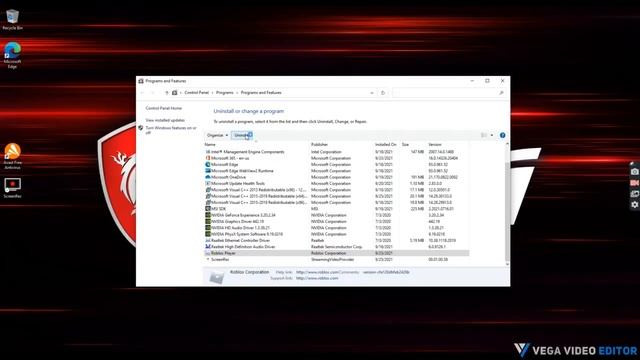Screen dimensions: 640x360
Task: Select Realtek Ethernet Controller Driver row
Action: pyautogui.click(x=336, y=240)
